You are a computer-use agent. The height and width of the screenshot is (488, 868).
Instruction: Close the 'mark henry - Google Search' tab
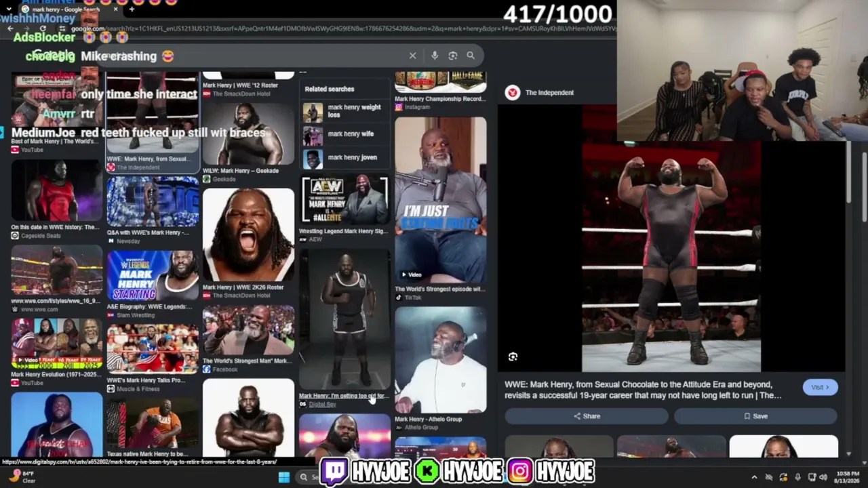tap(115, 9)
